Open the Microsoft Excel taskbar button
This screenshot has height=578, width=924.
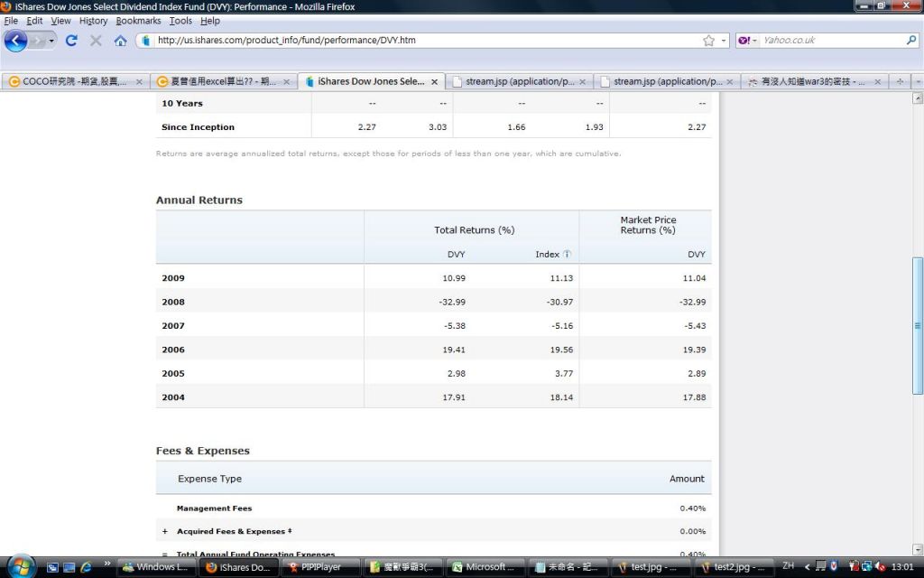(485, 567)
